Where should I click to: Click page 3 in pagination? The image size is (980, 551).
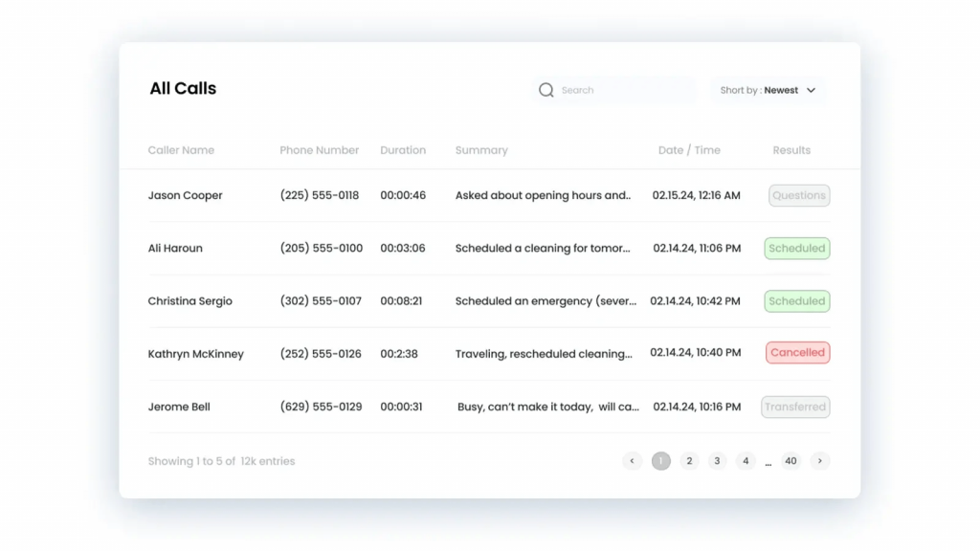(717, 460)
